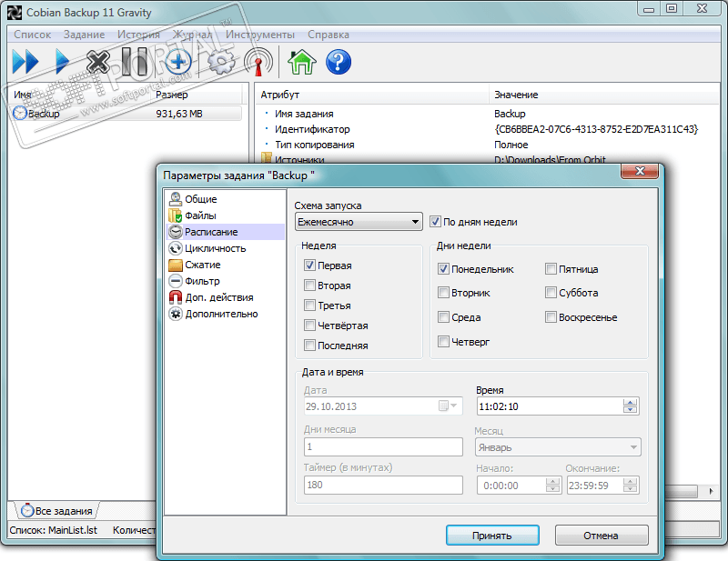The height and width of the screenshot is (561, 728).
Task: Uncheck the Понедельник checkbox
Action: pos(443,268)
